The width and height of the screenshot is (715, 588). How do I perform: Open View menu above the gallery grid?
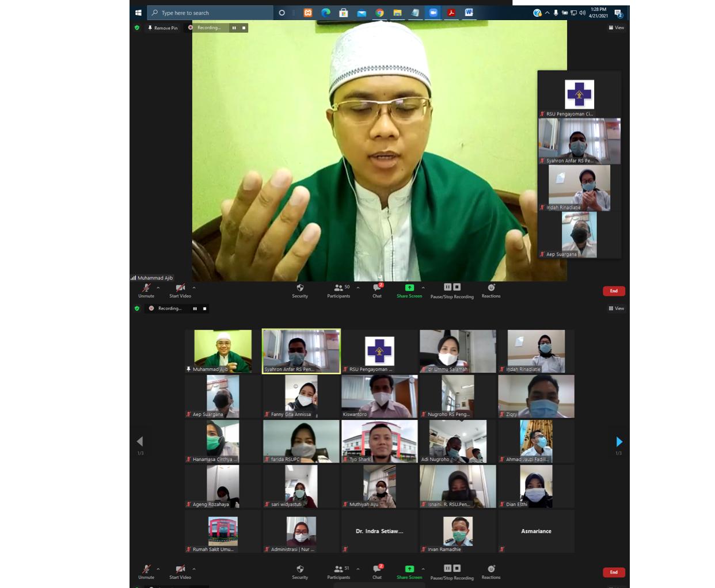[x=616, y=308]
